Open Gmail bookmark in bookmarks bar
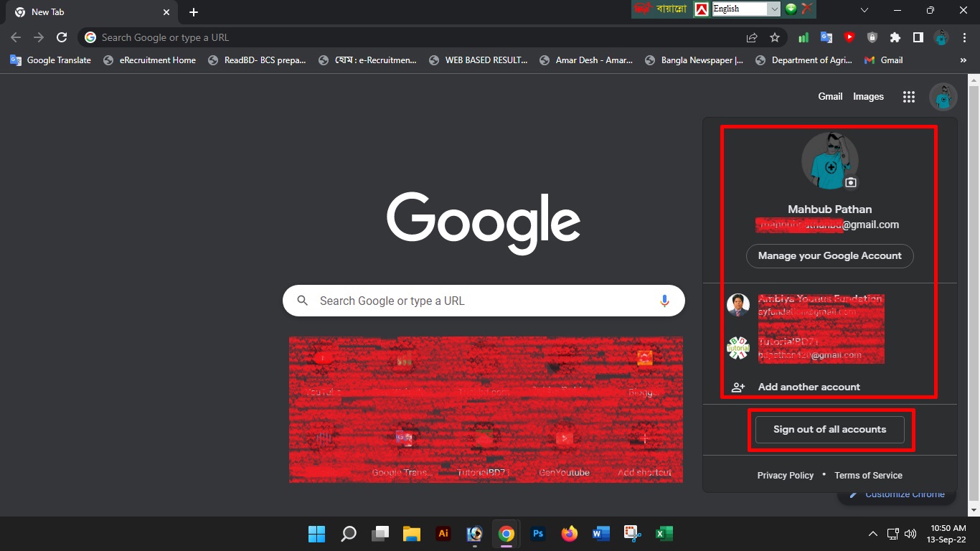The height and width of the screenshot is (551, 980). [884, 60]
